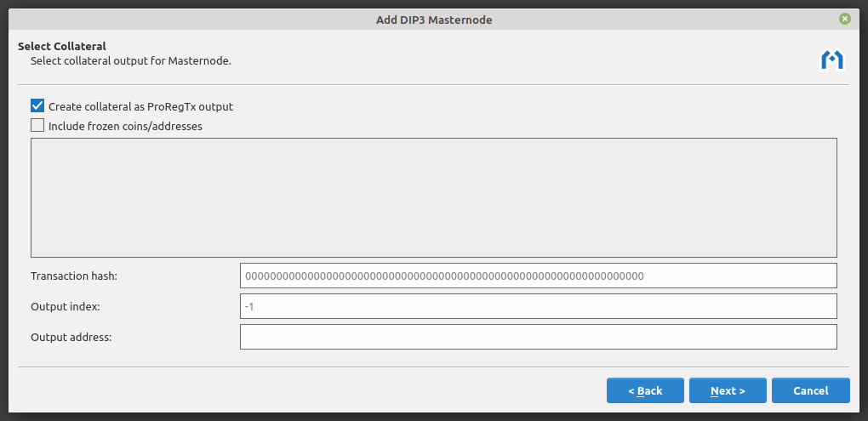The width and height of the screenshot is (868, 421).
Task: Click the 'Output index:' label
Action: pos(65,306)
